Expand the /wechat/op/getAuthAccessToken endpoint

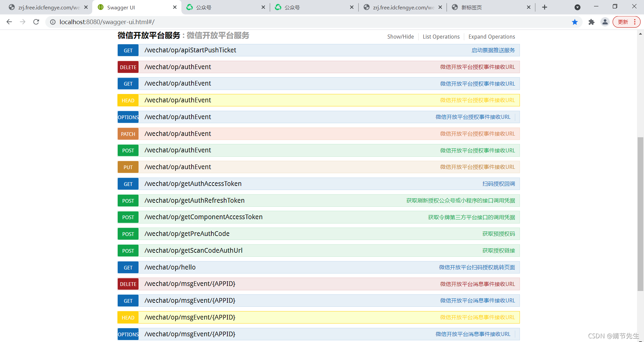click(x=193, y=184)
